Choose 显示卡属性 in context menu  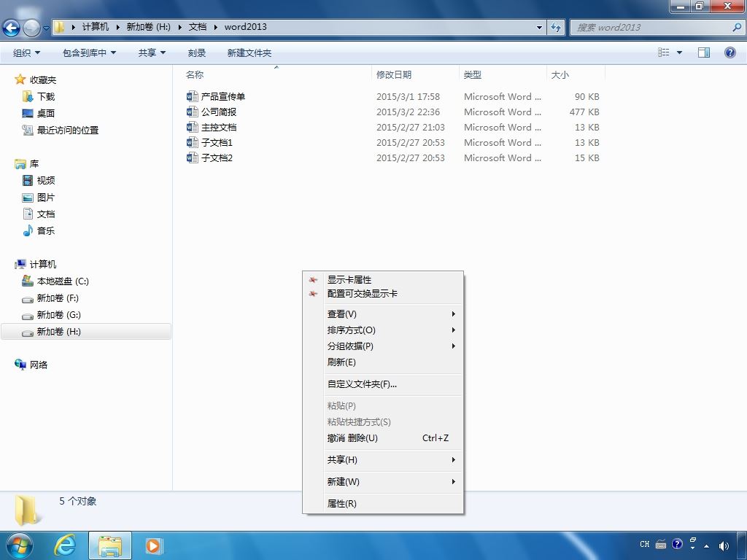[x=382, y=279]
